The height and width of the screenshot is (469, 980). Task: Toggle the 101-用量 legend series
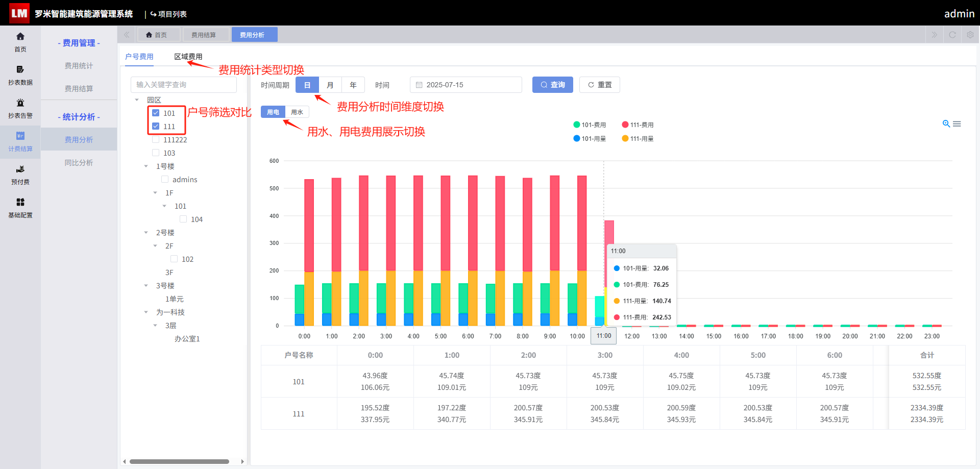[x=590, y=138]
